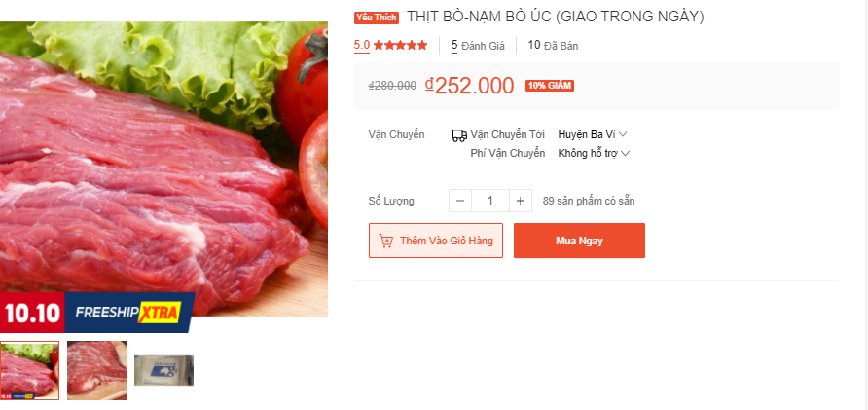The width and height of the screenshot is (868, 410).
Task: Click the 10% GIẢM discount badge
Action: point(550,86)
